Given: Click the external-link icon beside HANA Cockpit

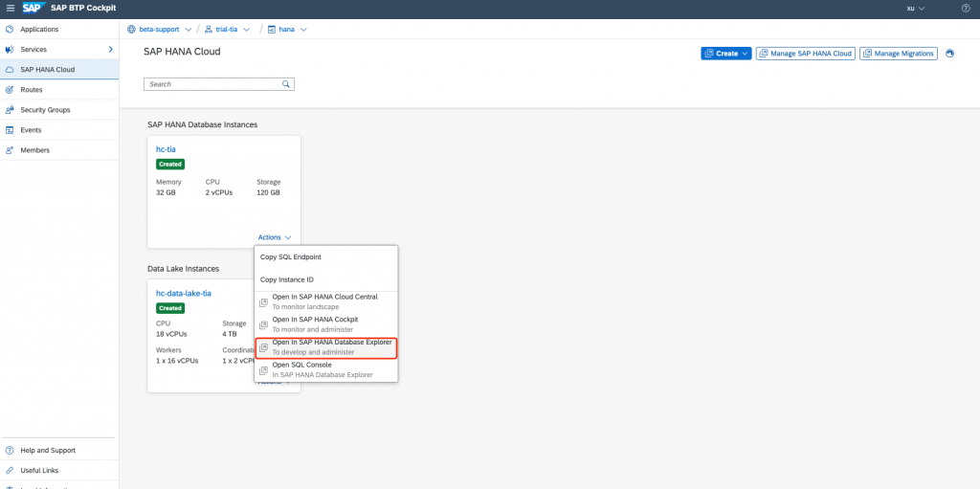Looking at the screenshot, I should 263,325.
